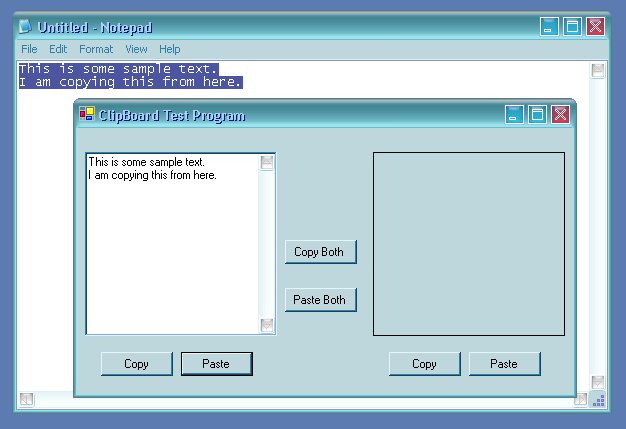Open the View menu in Notepad

136,49
